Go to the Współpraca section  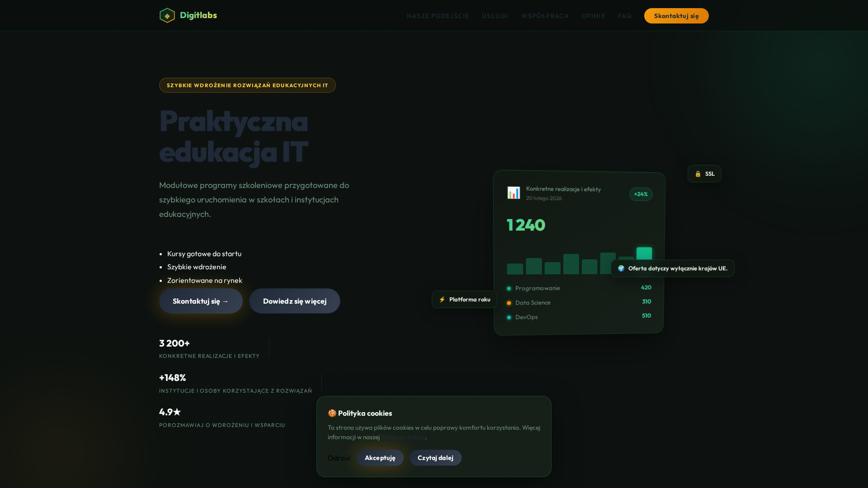[545, 16]
